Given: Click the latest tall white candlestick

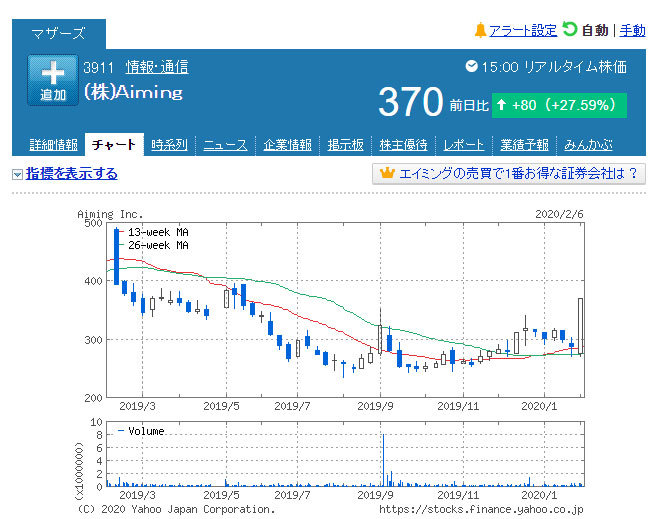Looking at the screenshot, I should (x=580, y=326).
